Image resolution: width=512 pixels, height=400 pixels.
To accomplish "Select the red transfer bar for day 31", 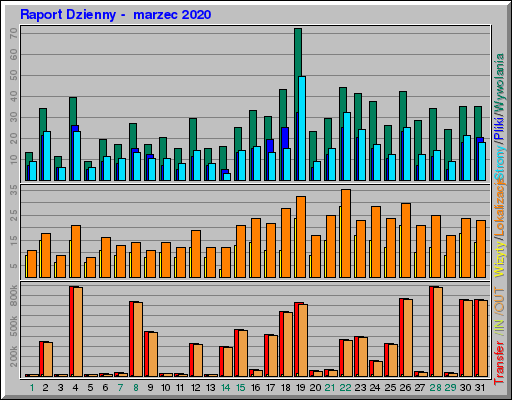I will (477, 338).
